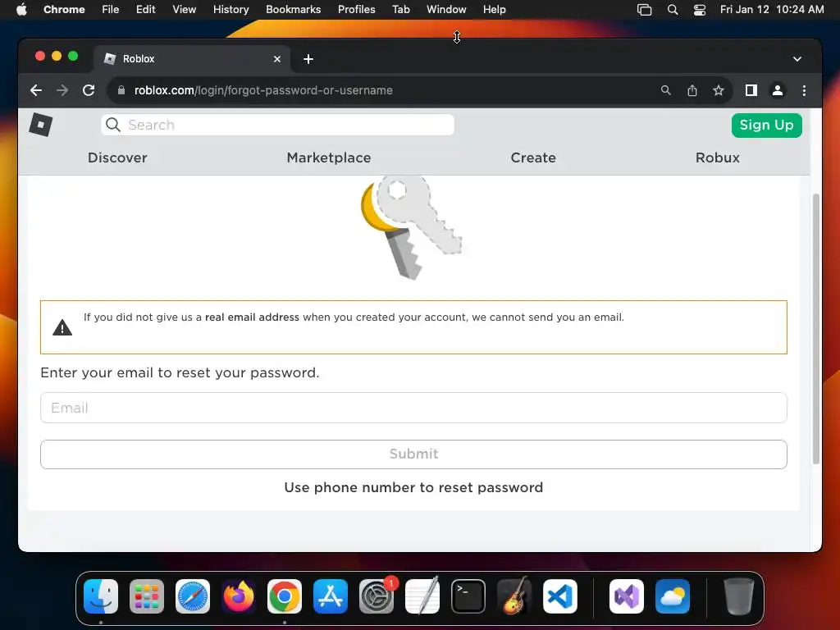Launch Safari from the dock
Screen dimensions: 840x630
(193, 596)
